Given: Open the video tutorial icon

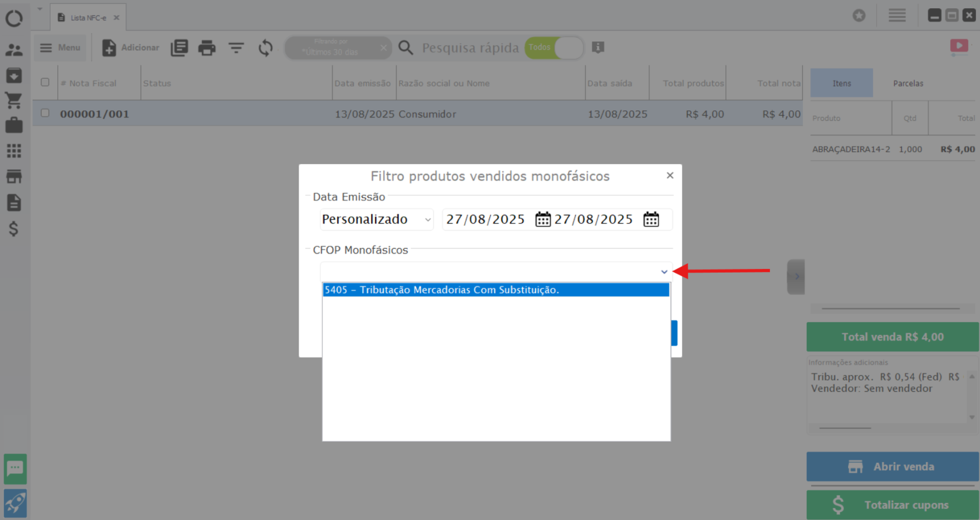Looking at the screenshot, I should click(x=958, y=46).
